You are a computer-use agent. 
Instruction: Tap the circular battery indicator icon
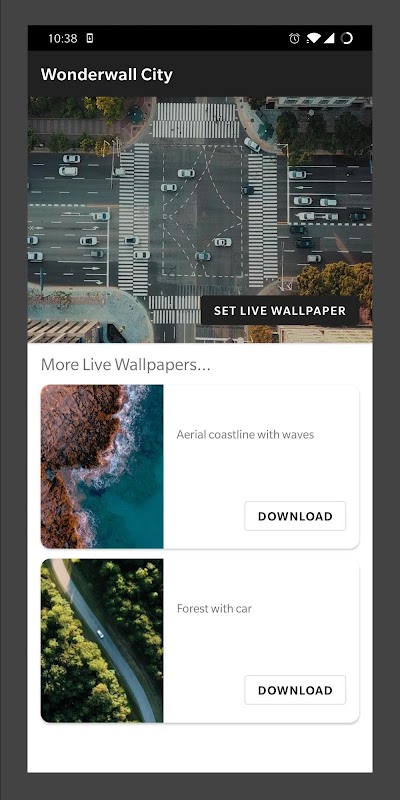(346, 38)
